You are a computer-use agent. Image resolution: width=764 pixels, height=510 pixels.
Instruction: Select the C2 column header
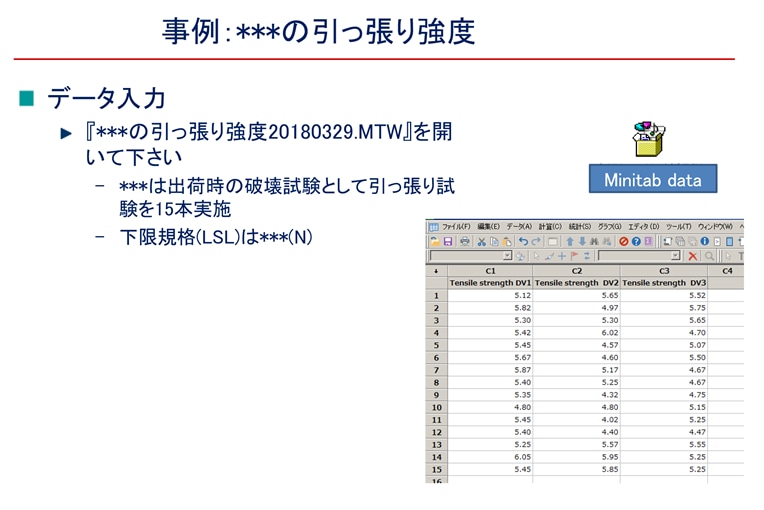click(577, 271)
